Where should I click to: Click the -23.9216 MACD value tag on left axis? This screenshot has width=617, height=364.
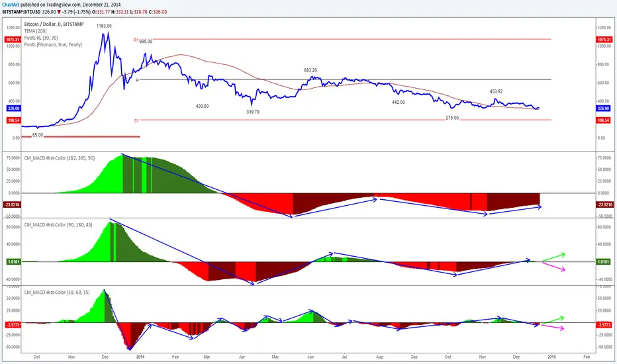(x=12, y=205)
